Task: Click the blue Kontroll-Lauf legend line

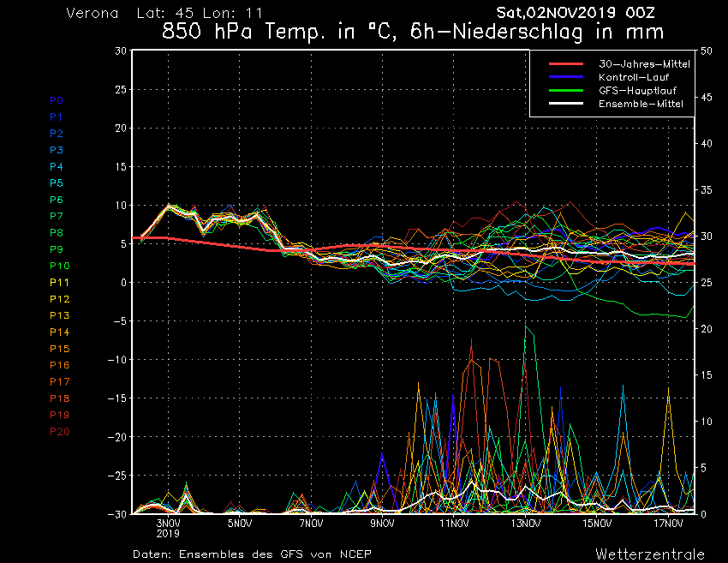Action: [566, 76]
